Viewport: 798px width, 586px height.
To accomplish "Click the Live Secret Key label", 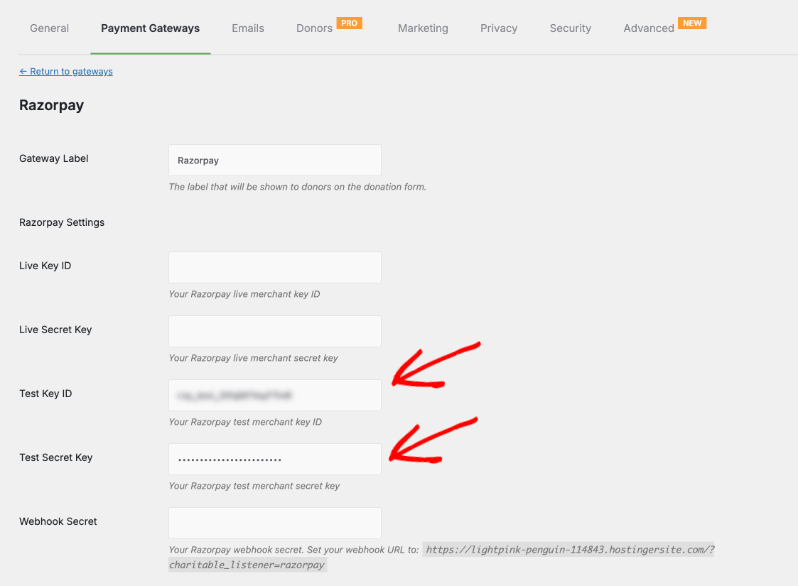I will coord(55,329).
